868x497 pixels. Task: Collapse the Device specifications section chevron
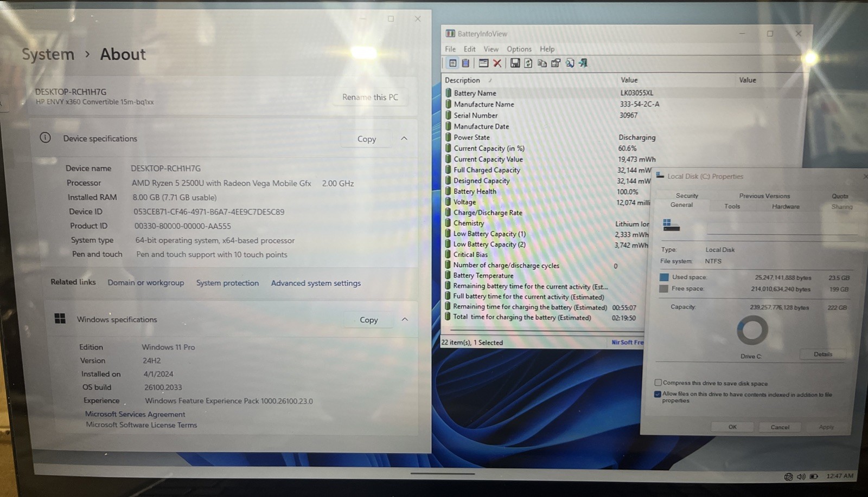click(x=404, y=138)
